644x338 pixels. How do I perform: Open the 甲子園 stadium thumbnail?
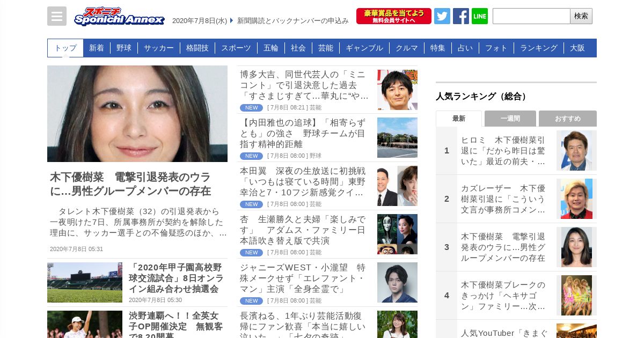coord(85,282)
